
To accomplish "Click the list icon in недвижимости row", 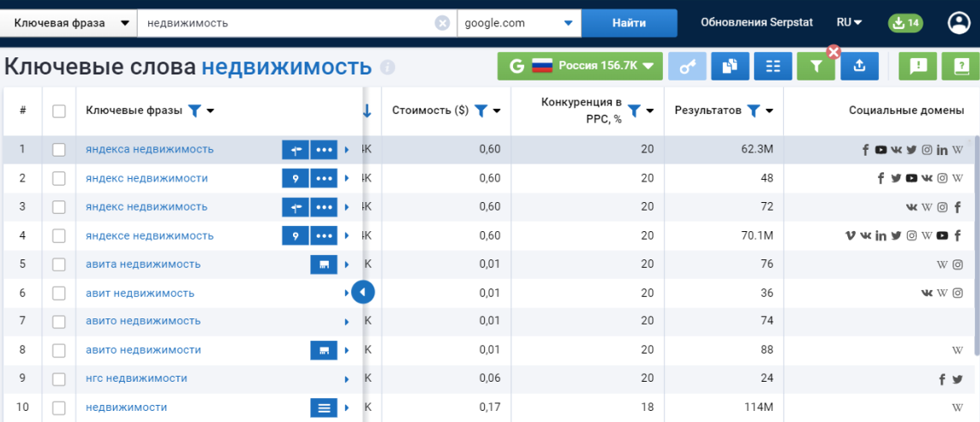I will click(x=324, y=408).
